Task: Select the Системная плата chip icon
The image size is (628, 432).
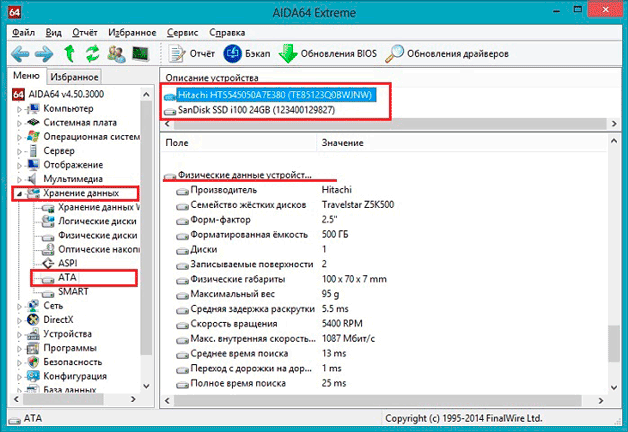Action: (x=33, y=123)
